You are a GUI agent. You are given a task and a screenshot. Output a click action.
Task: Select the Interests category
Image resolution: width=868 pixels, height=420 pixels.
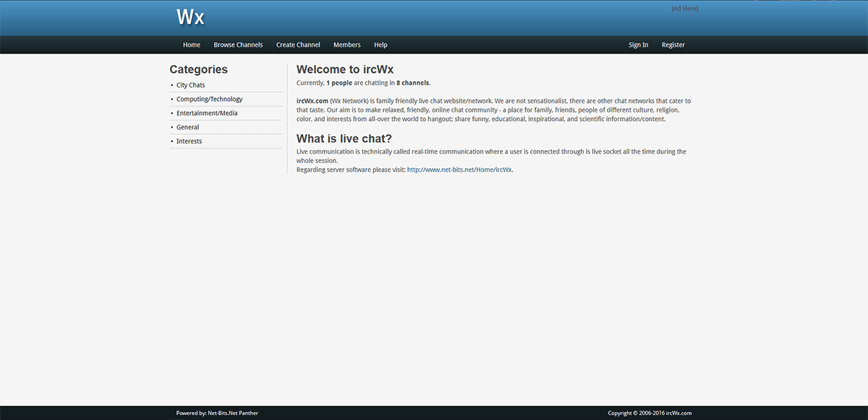(x=190, y=141)
